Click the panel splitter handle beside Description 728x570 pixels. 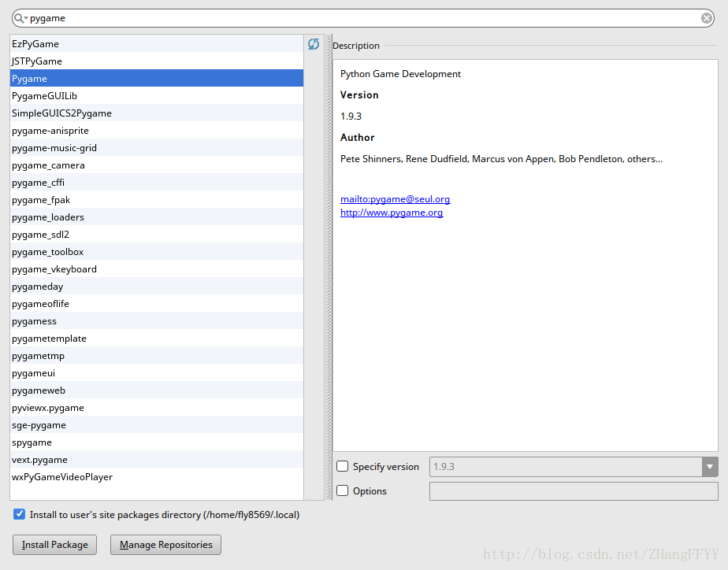tap(329, 267)
